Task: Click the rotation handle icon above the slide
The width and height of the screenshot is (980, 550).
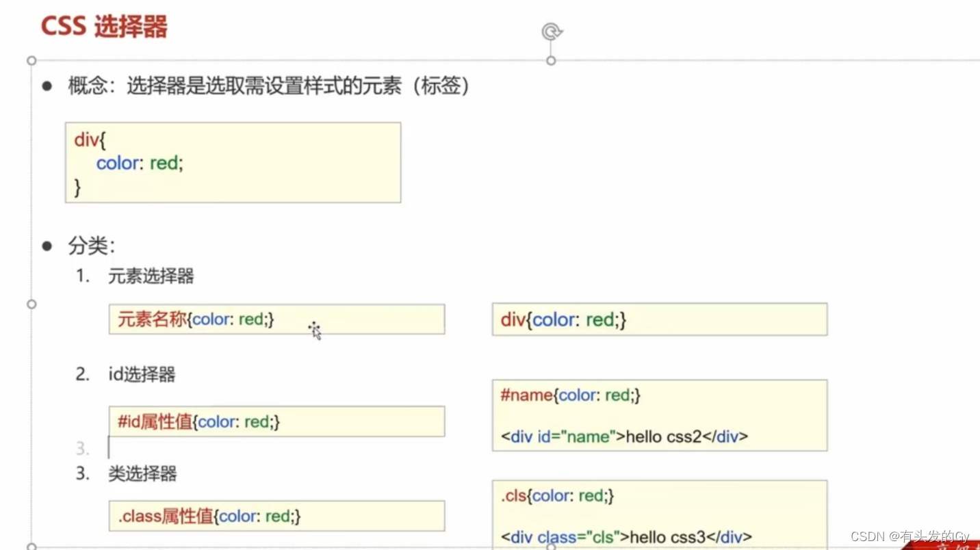Action: 551,30
